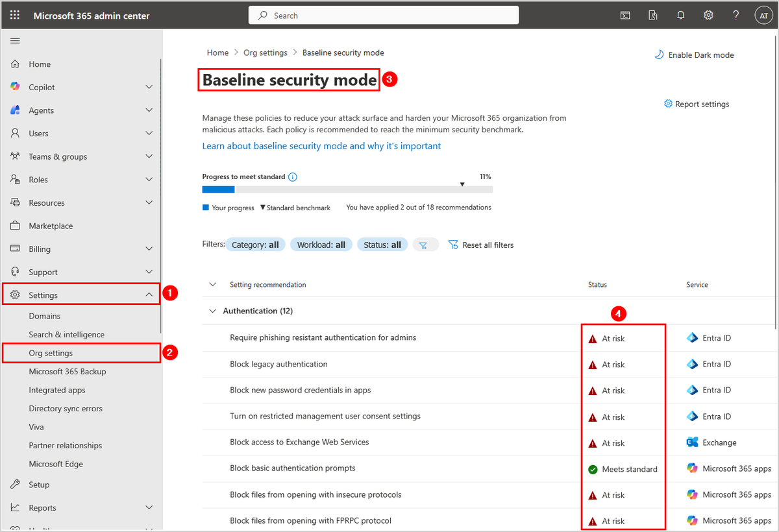Open the app launcher waffle icon
Screen dimensions: 779x532
tap(15, 15)
